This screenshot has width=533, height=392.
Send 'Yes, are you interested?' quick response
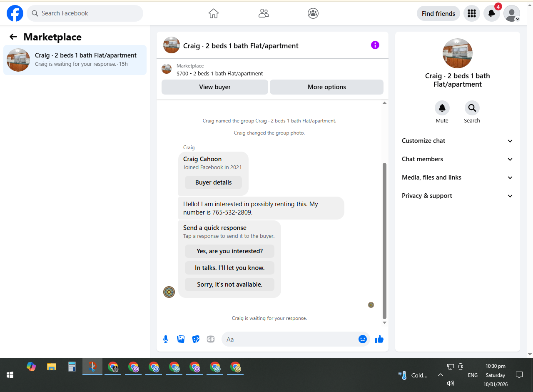(x=229, y=251)
